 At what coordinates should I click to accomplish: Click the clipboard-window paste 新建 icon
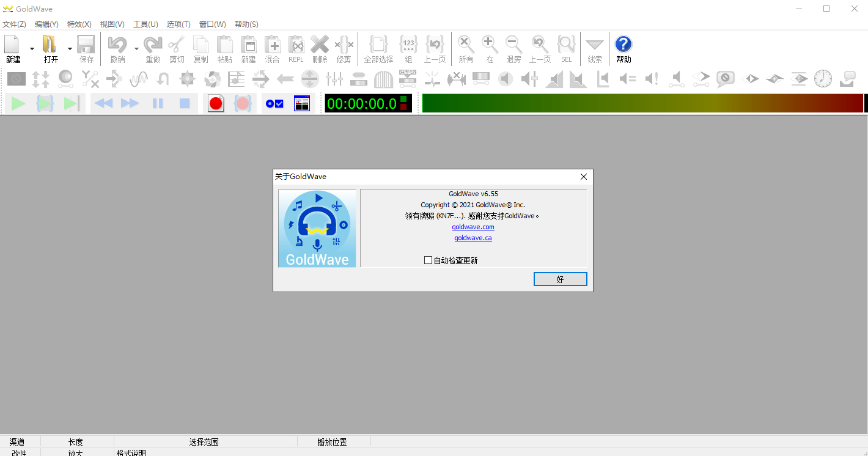click(x=248, y=44)
